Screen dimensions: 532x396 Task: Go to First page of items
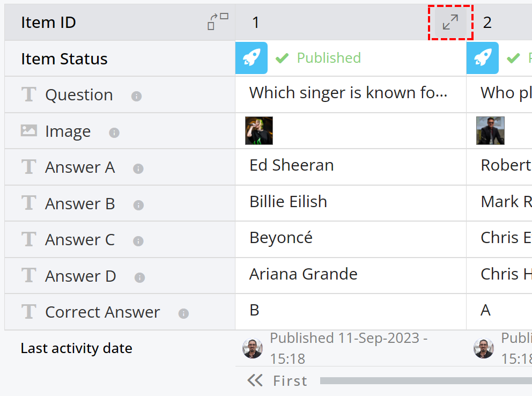click(277, 381)
